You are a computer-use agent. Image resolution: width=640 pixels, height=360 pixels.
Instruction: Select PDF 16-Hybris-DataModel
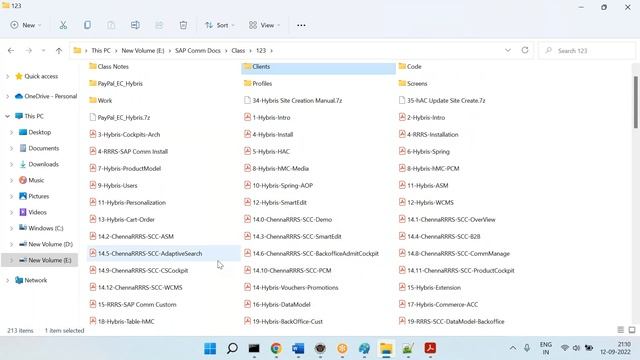(x=277, y=304)
